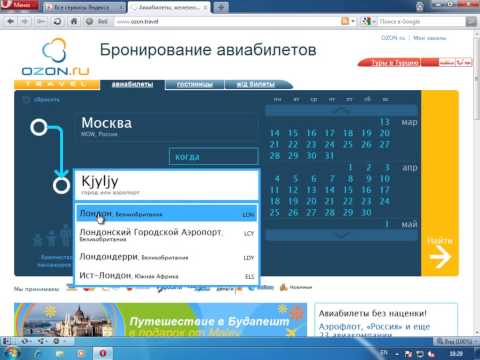Screen dimensions: 480x360
Task: Open a new tab with the plus button
Action: (221, 7)
